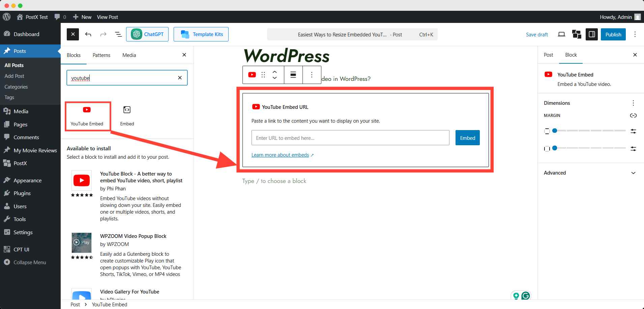The height and width of the screenshot is (309, 644).
Task: Move the block down
Action: [274, 78]
